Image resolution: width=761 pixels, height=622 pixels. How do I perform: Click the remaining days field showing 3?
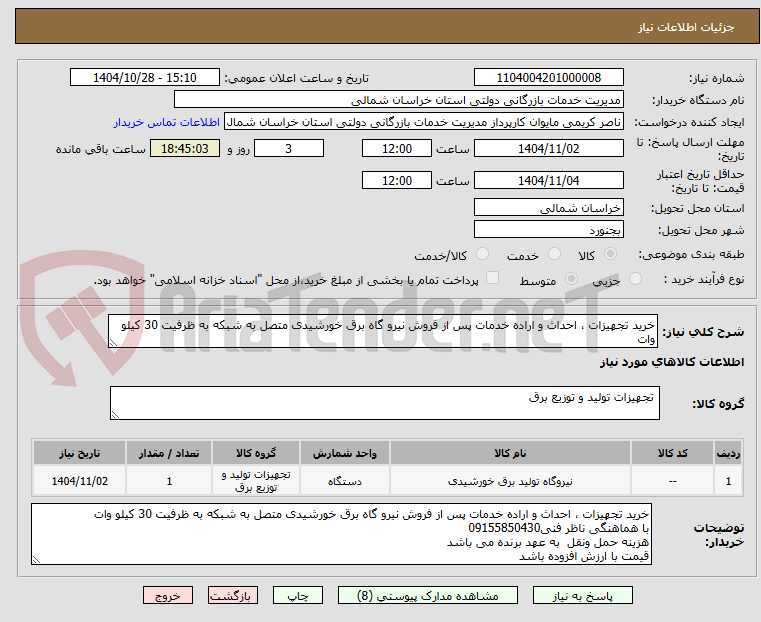(x=289, y=148)
